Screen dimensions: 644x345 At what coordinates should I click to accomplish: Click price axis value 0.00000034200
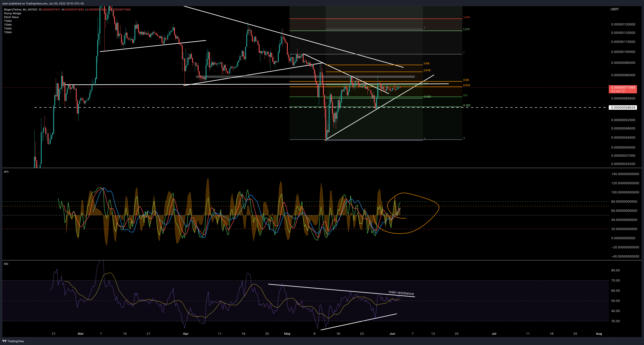(x=623, y=164)
